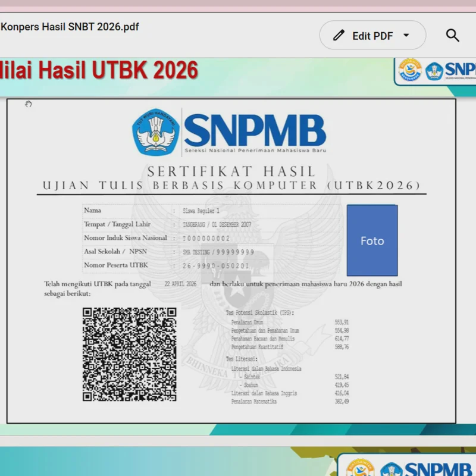Click the pencil icon in Edit PDF

(x=339, y=36)
